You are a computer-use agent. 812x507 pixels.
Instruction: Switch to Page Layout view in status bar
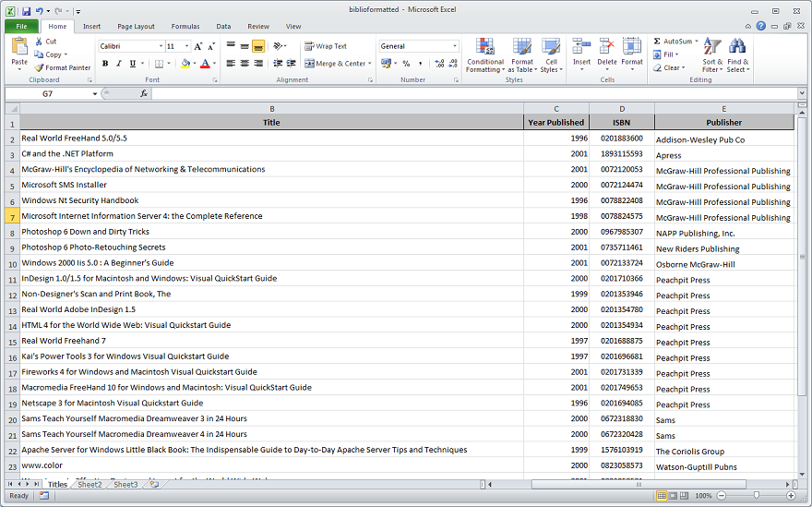pos(673,496)
